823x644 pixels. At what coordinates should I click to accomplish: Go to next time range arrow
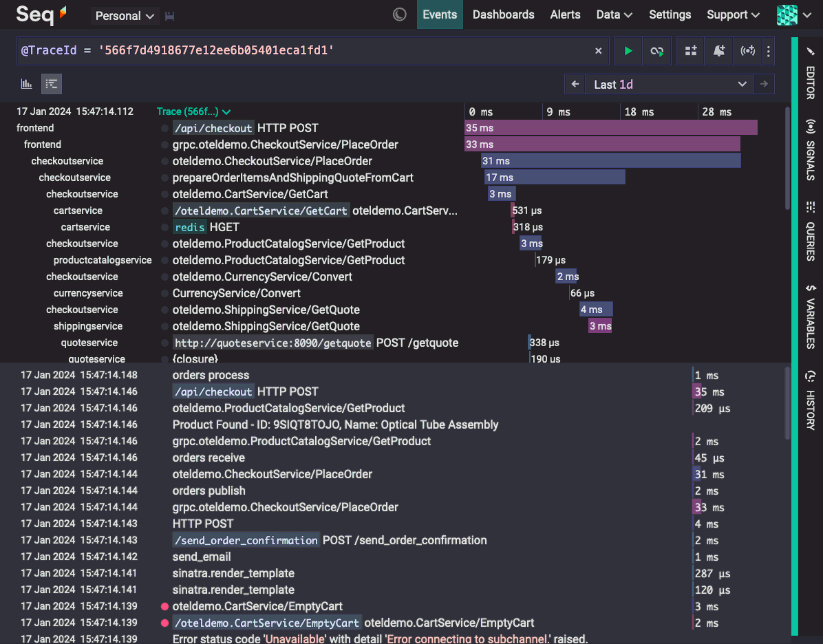(x=764, y=84)
